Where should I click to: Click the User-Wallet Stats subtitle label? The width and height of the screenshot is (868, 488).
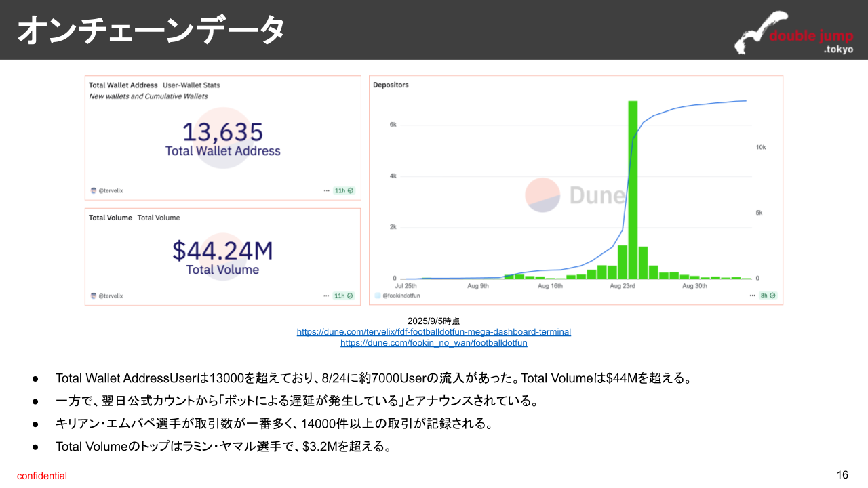(x=191, y=85)
